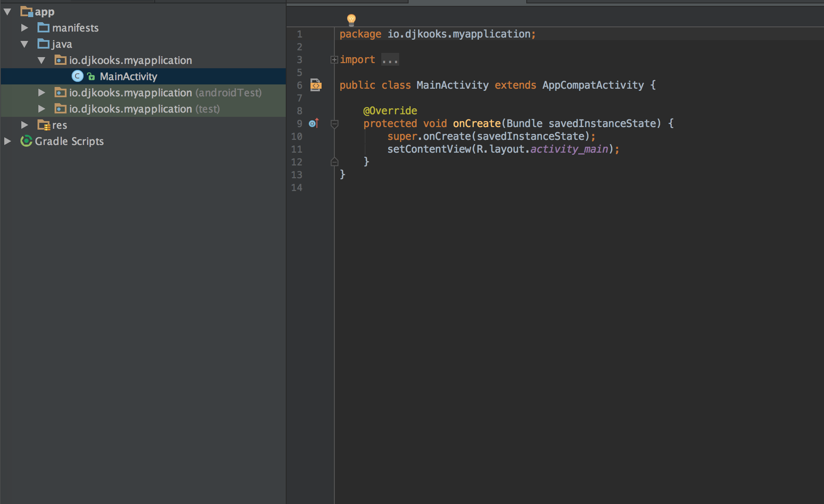Collapse the app module tree node
Screen dimensions: 824x504
pos(7,12)
